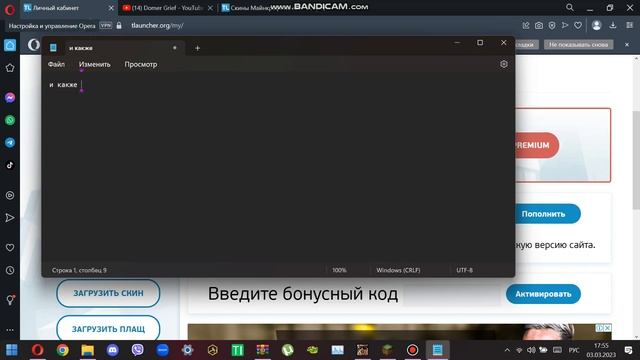Click the ЗАГРУЗИТЬ СКИН button
The height and width of the screenshot is (360, 640).
[108, 293]
